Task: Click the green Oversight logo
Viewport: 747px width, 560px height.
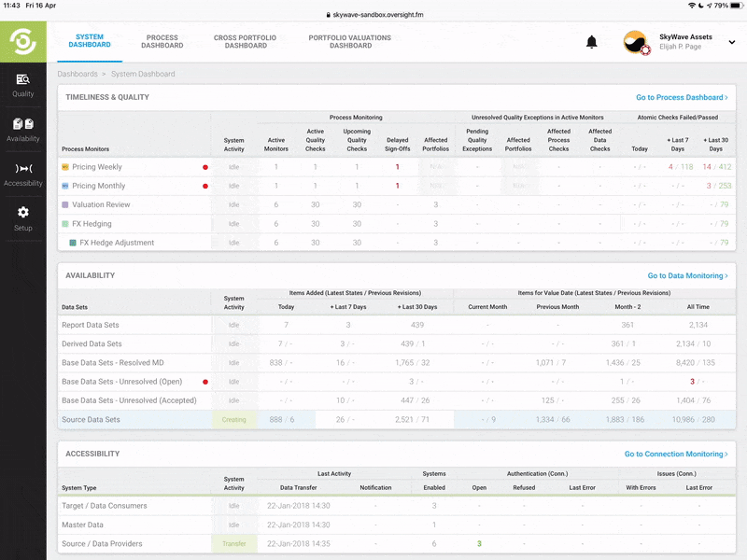Action: (x=22, y=41)
